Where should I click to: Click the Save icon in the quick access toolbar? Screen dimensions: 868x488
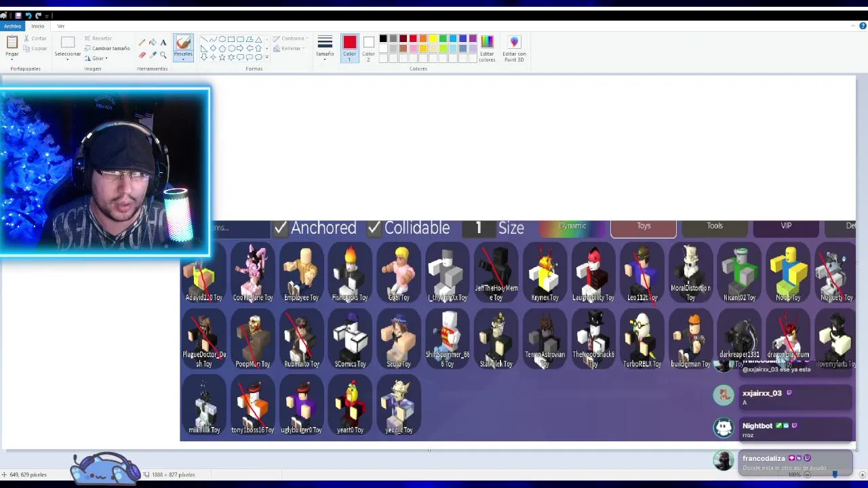point(18,15)
